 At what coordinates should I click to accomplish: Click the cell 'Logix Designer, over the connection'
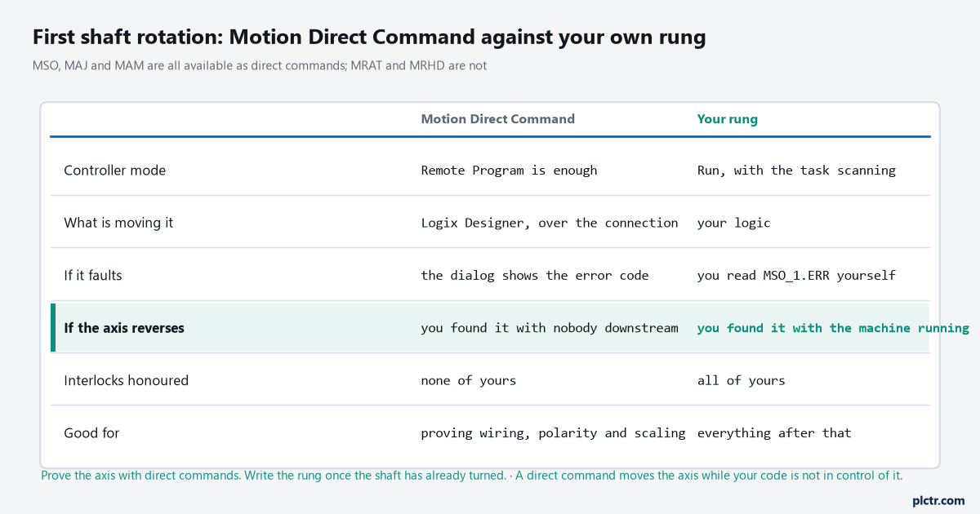click(x=550, y=223)
